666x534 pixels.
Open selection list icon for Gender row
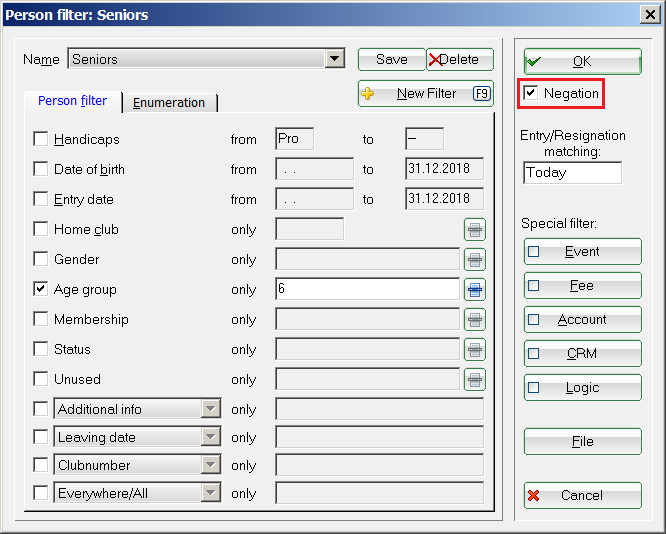tap(474, 260)
